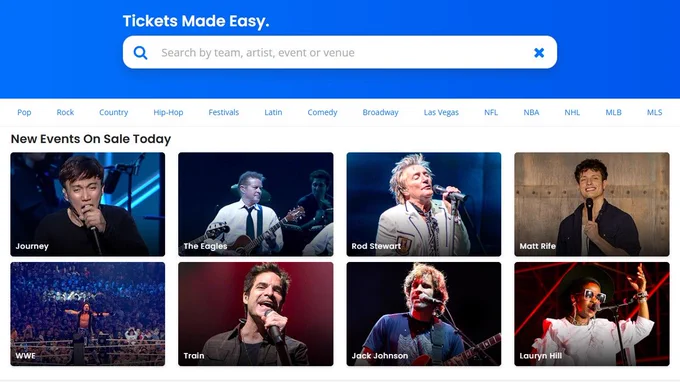This screenshot has width=680, height=382.
Task: Open the Journey event thumbnail
Action: 88,204
